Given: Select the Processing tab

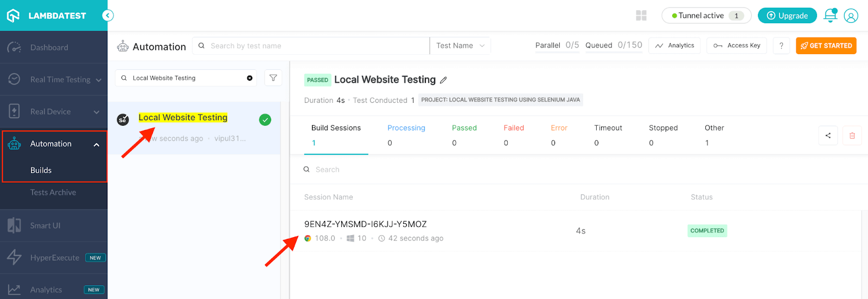Looking at the screenshot, I should point(406,135).
